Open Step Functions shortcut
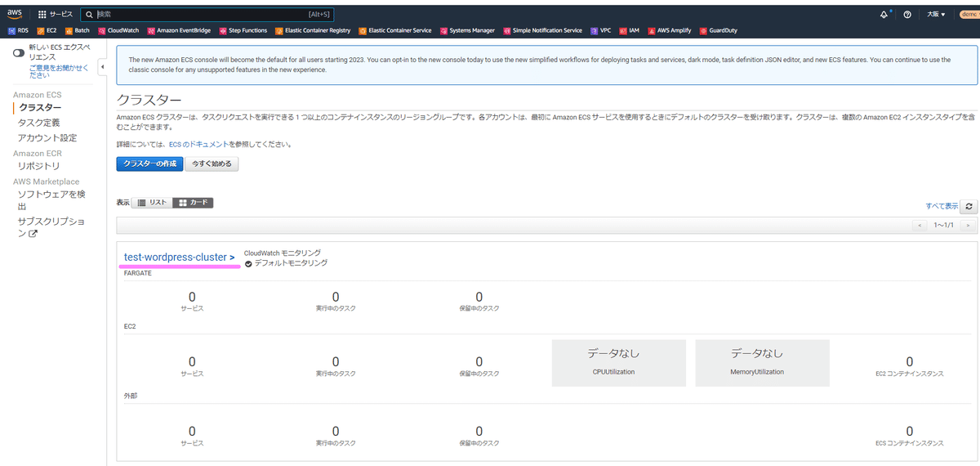Viewport: 980px width, 466px height. (243, 30)
